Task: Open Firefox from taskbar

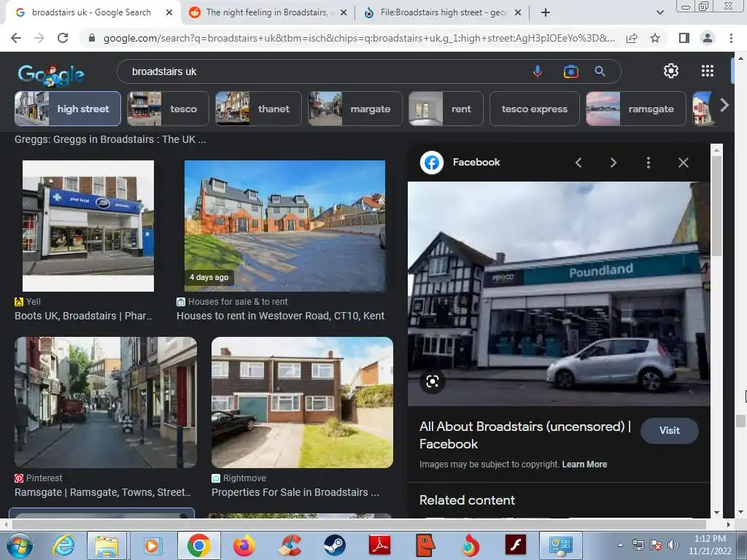Action: tap(244, 545)
